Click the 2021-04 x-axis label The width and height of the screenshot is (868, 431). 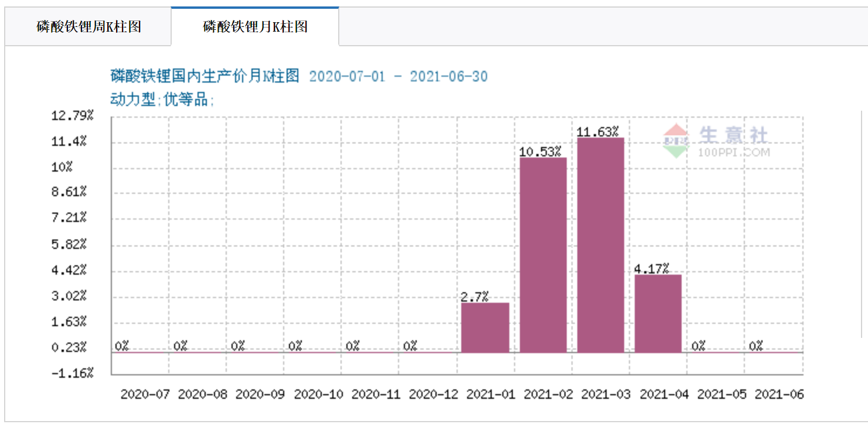[x=663, y=395]
